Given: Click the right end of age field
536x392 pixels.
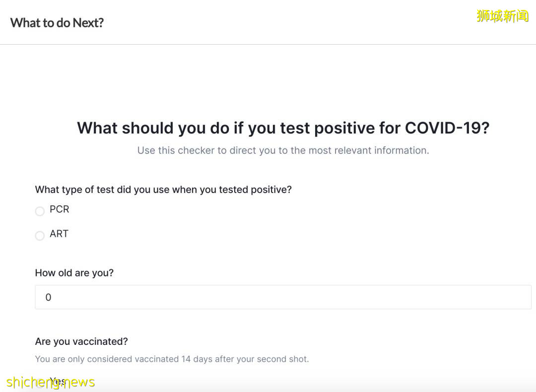Looking at the screenshot, I should click(x=521, y=297).
